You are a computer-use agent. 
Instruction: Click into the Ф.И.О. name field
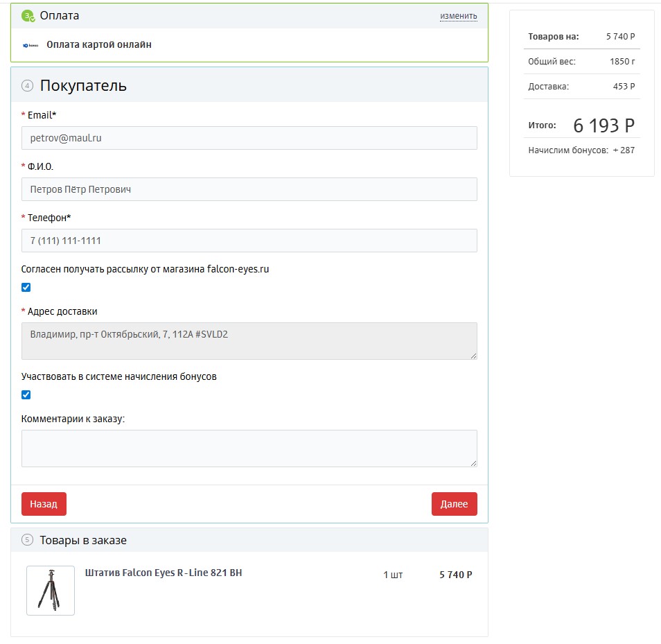tap(249, 189)
